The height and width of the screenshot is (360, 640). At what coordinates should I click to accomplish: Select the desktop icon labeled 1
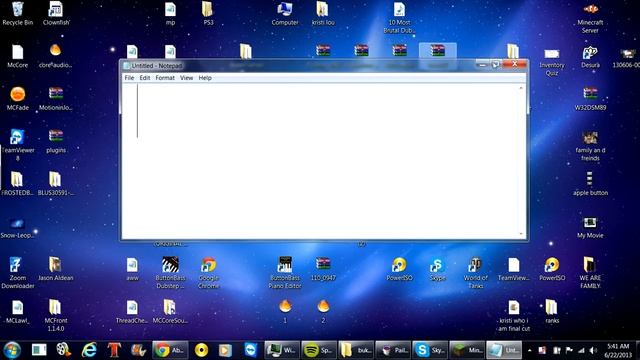click(x=285, y=311)
